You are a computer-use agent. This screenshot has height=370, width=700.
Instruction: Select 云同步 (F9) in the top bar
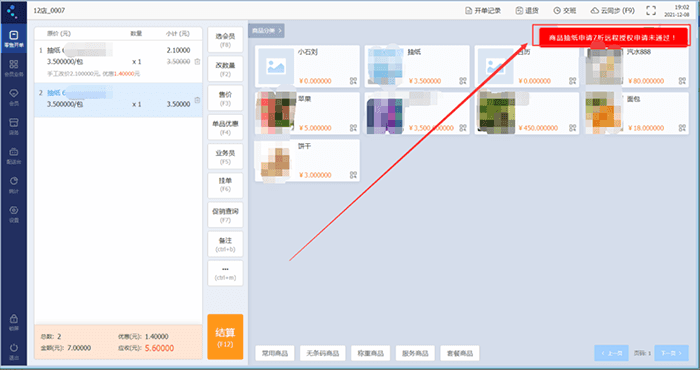pyautogui.click(x=612, y=11)
